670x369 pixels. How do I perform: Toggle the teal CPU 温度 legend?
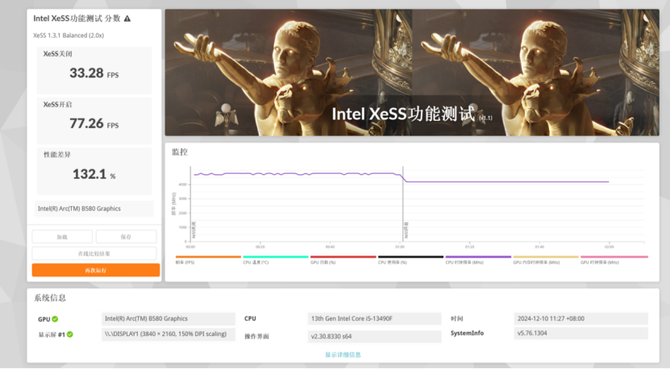pos(276,260)
